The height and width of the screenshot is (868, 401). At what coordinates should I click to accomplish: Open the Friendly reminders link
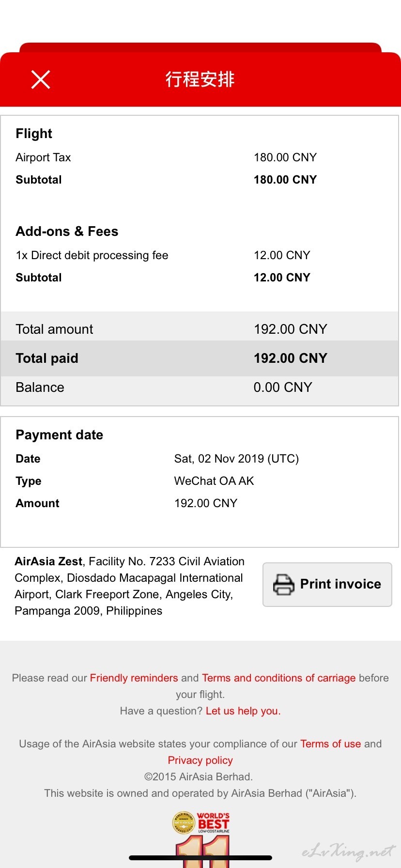[x=134, y=678]
